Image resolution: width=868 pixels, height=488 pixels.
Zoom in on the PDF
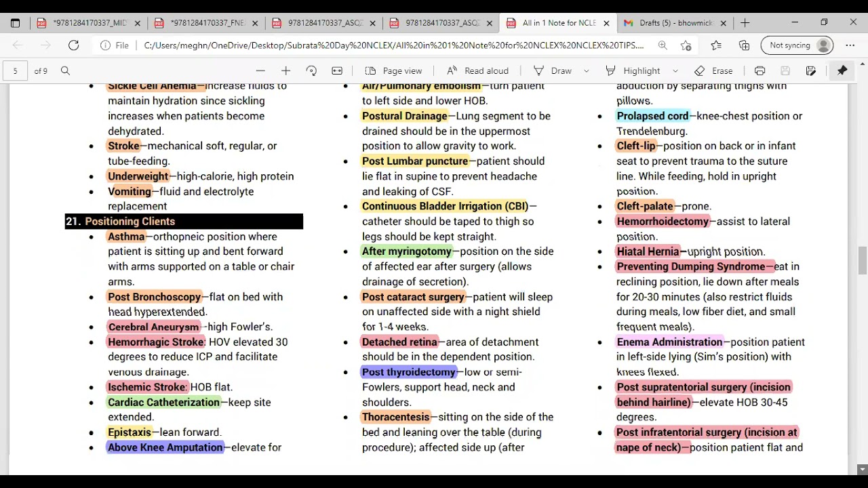pyautogui.click(x=285, y=70)
